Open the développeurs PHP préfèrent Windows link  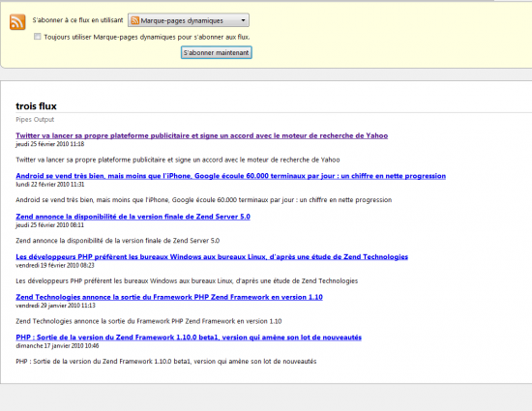click(212, 256)
